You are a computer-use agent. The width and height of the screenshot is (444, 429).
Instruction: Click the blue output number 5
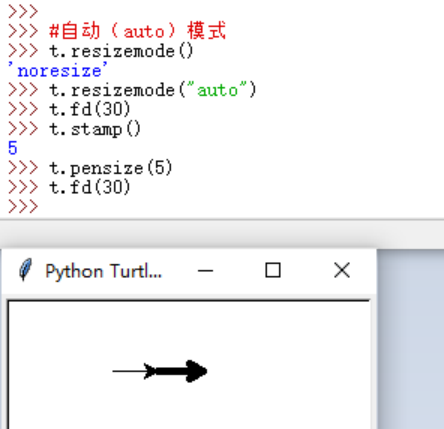click(x=13, y=148)
